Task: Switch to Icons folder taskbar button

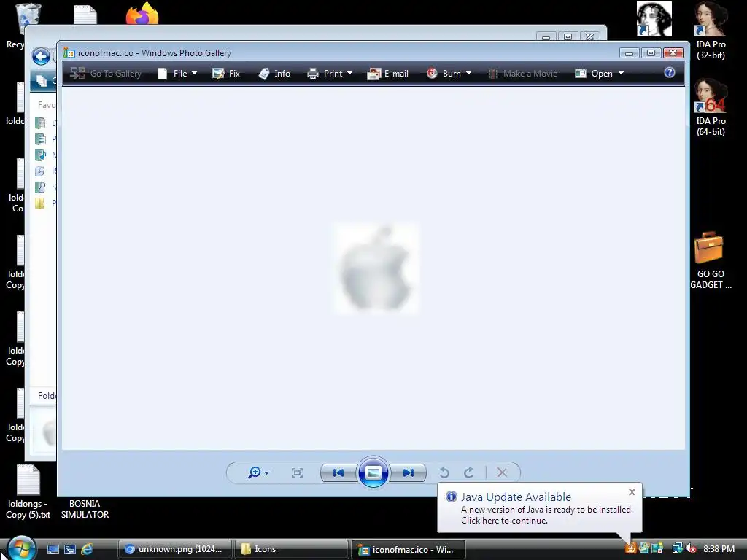Action: tap(292, 549)
